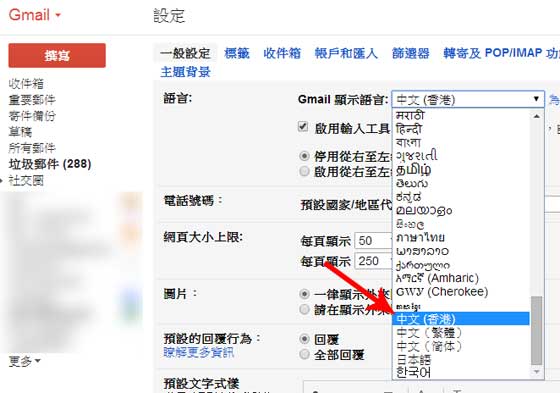The height and width of the screenshot is (393, 560).
Task: Select the highlighted 中文 (香港) option
Action: tap(461, 319)
